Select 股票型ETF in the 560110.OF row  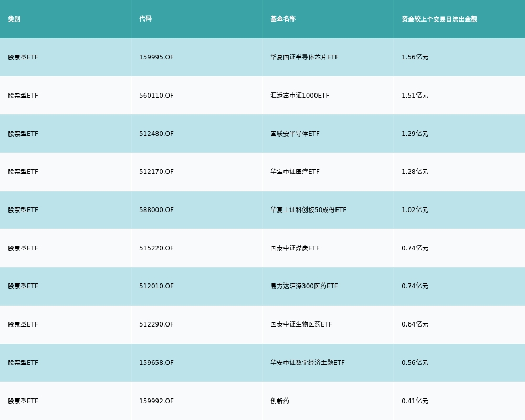(23, 96)
